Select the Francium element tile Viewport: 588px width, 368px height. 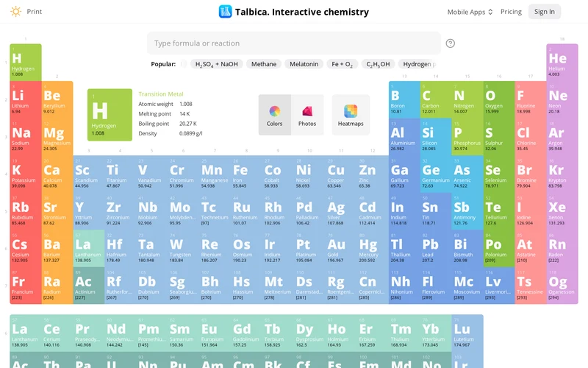click(x=26, y=286)
